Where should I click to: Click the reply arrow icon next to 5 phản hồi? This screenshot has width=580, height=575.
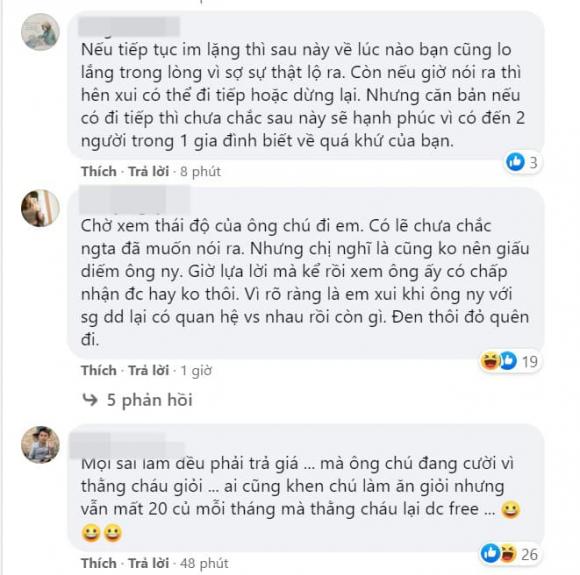click(90, 400)
